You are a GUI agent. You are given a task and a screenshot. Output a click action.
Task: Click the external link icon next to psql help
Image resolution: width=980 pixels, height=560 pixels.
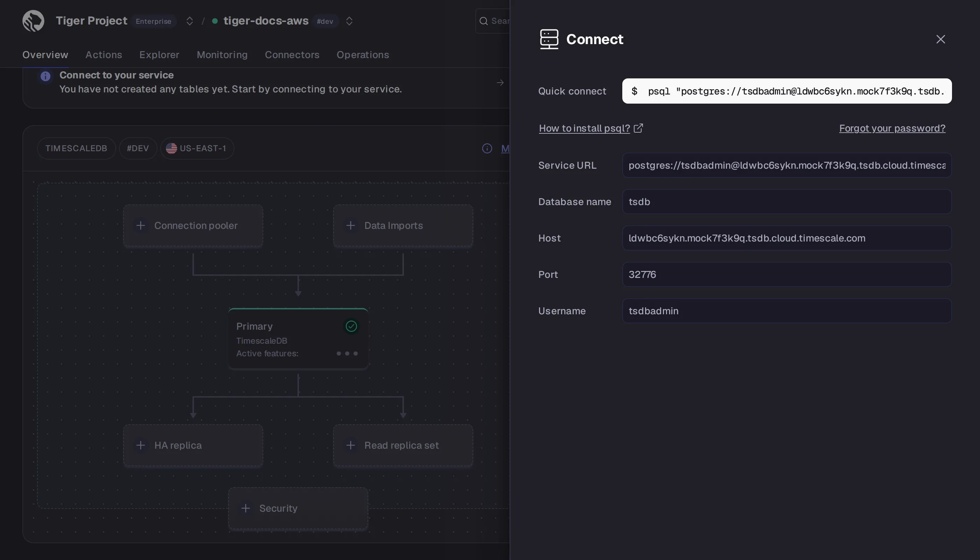638,128
